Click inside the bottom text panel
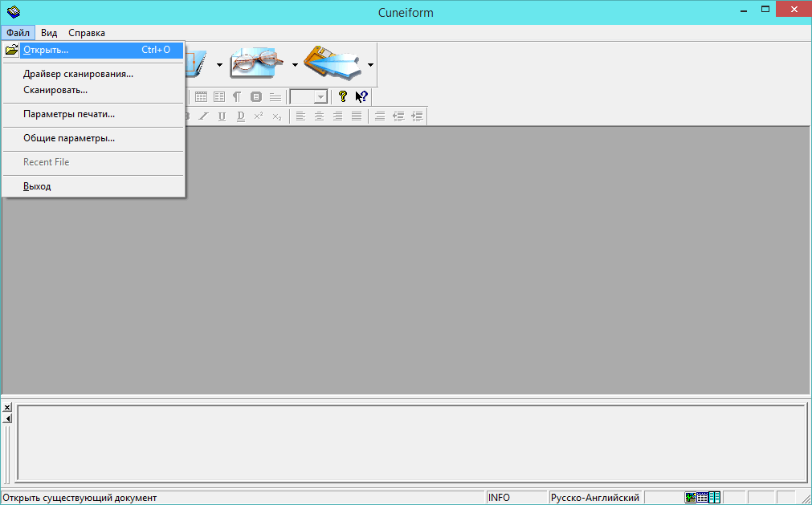Viewport: 812px width, 505px height. 412,443
